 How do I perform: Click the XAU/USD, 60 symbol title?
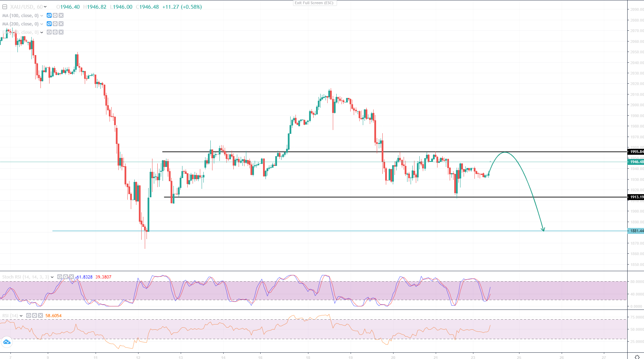pyautogui.click(x=27, y=7)
